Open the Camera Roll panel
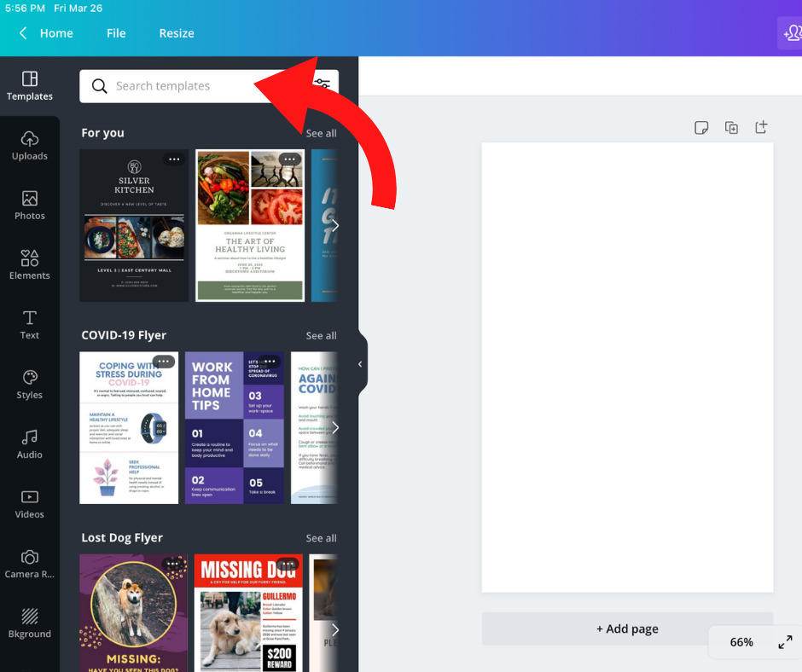Screen dimensions: 802x672 click(x=30, y=564)
